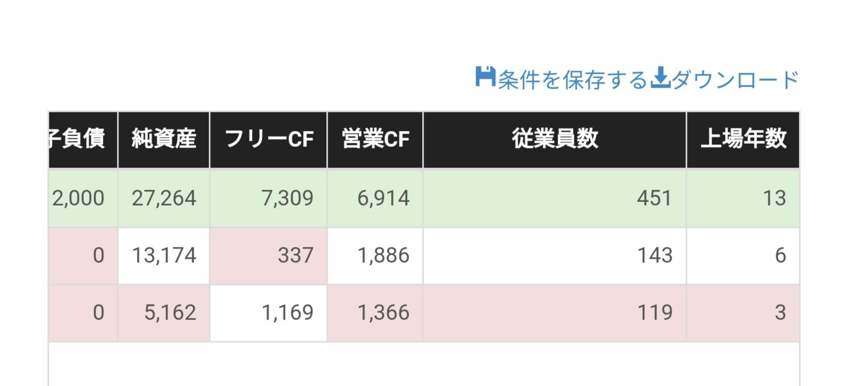Select the 1,169 free CF cell

tap(269, 313)
